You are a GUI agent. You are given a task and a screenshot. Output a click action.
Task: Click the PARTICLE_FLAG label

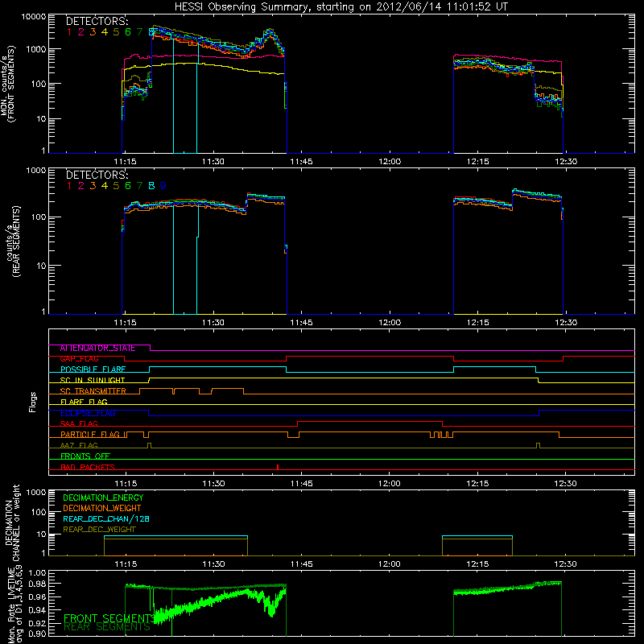[90, 435]
